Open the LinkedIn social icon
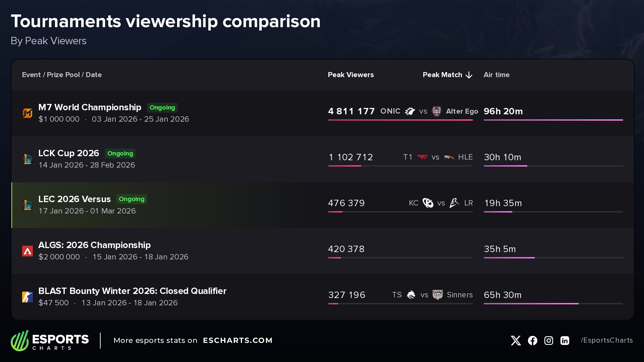This screenshot has width=644, height=362. point(565,341)
